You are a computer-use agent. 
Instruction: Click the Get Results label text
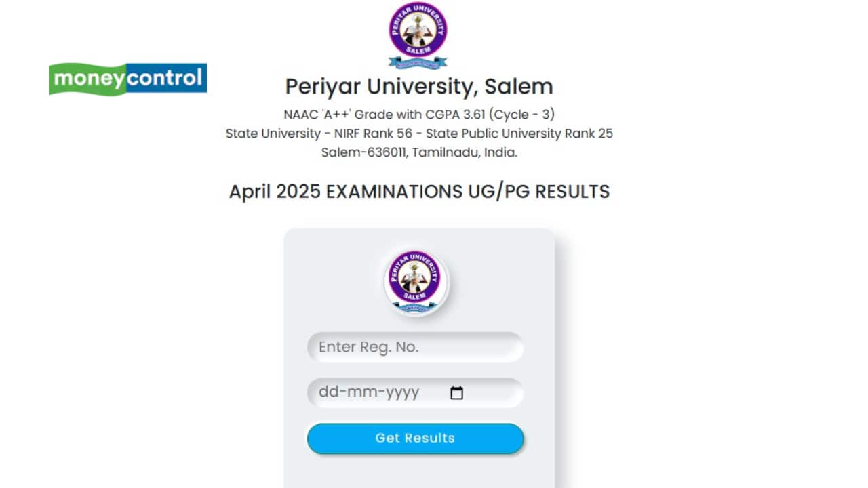(415, 438)
